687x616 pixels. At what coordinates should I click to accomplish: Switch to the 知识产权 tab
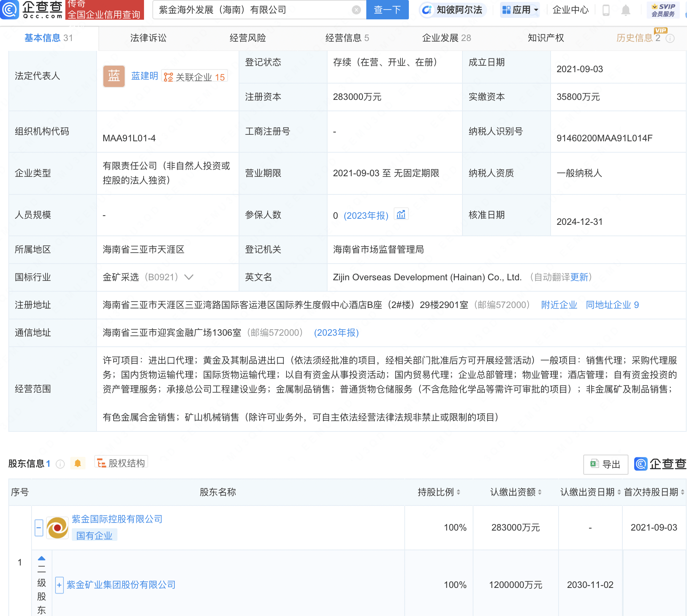click(x=546, y=38)
